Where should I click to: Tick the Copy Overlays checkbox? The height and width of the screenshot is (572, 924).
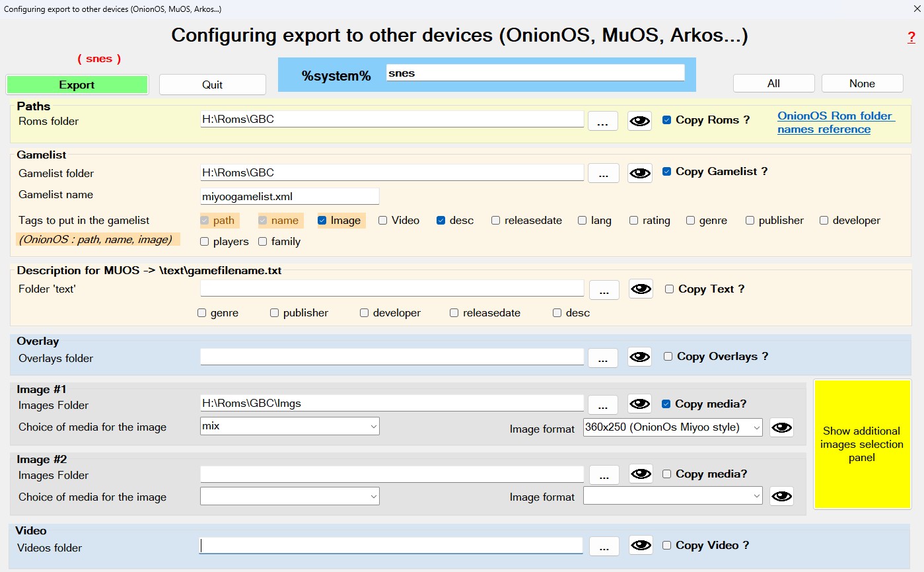[668, 357]
